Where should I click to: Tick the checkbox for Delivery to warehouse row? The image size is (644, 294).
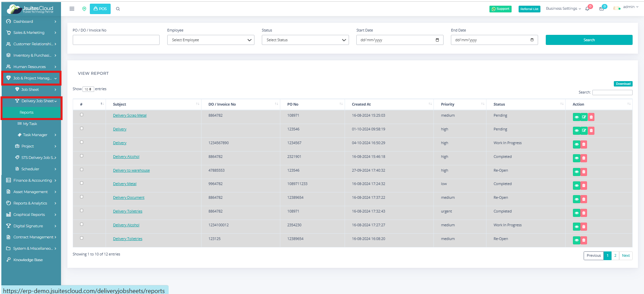click(x=81, y=170)
